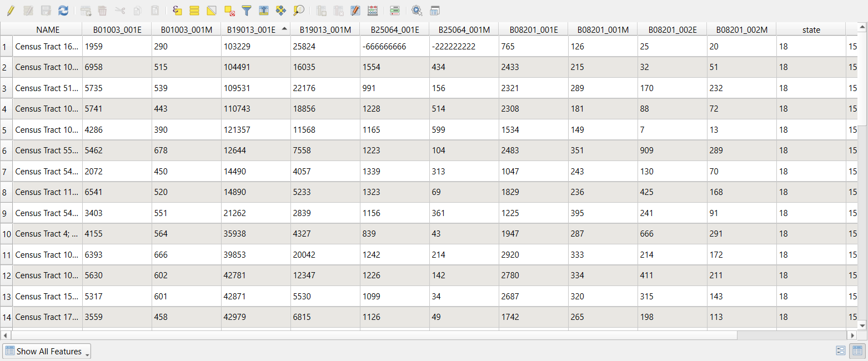Reload the attribute table
The height and width of the screenshot is (361, 868).
[63, 11]
